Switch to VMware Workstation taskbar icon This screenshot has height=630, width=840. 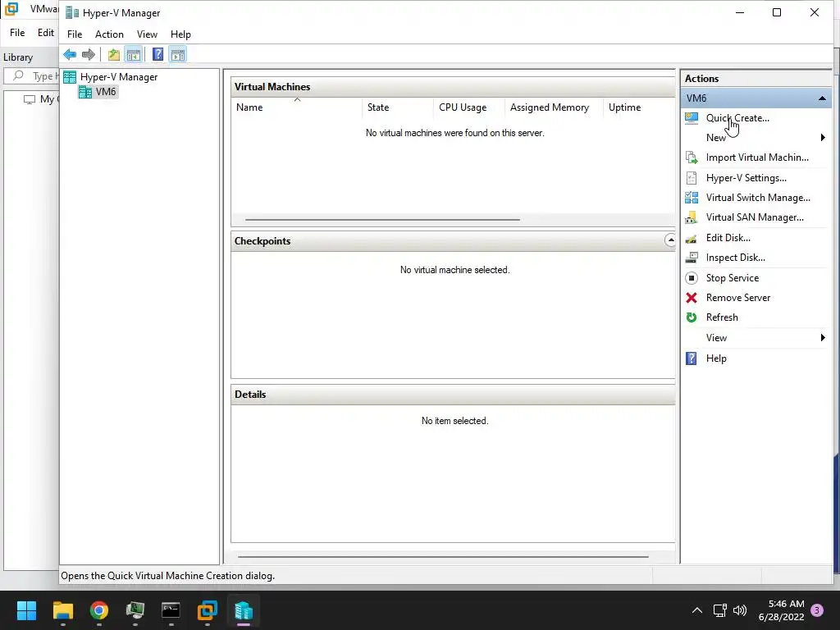[x=208, y=610]
